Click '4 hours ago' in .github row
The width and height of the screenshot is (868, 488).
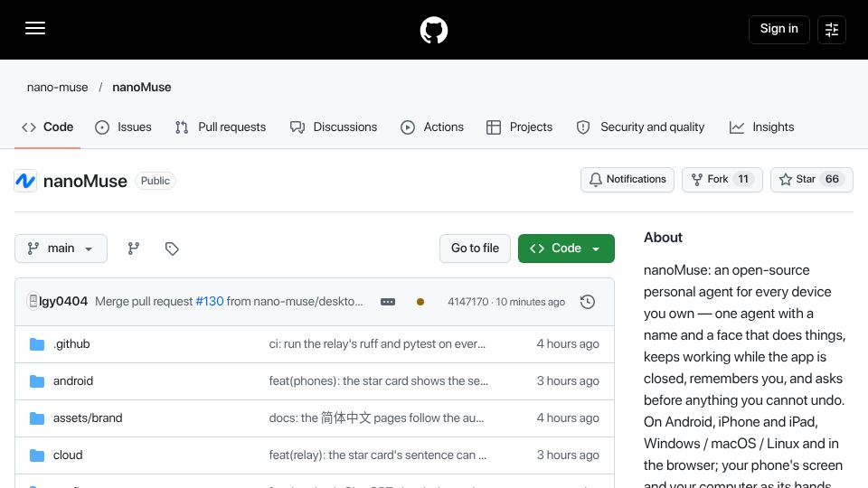click(568, 344)
